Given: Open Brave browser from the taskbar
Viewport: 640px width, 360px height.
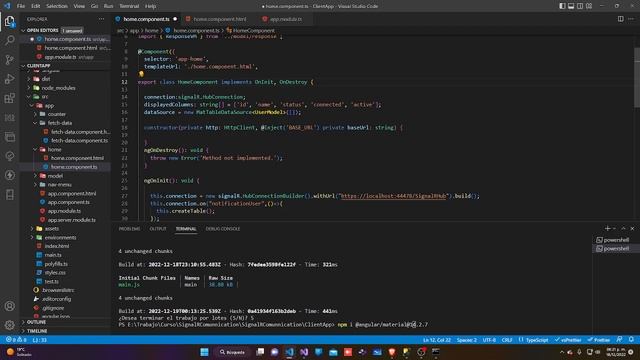Looking at the screenshot, I should [392, 352].
